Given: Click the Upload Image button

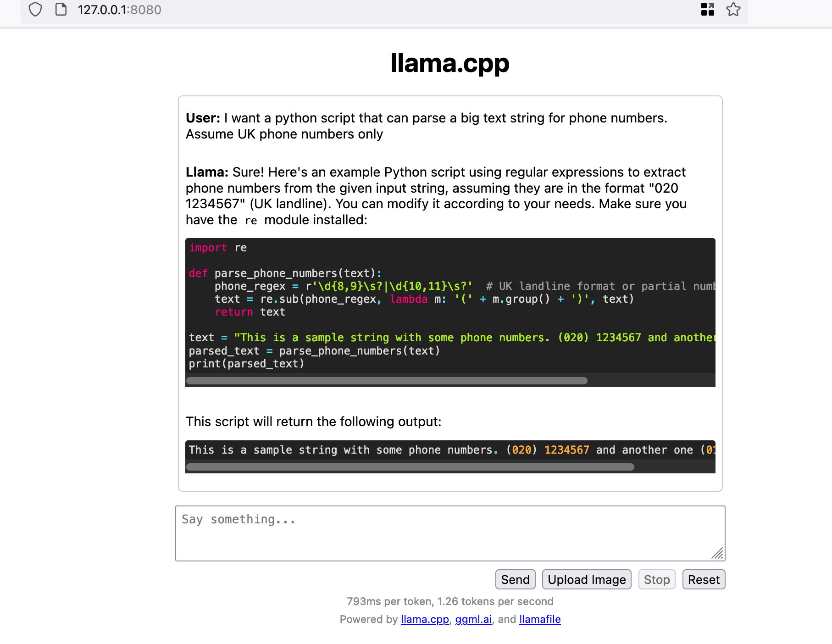Looking at the screenshot, I should tap(587, 579).
